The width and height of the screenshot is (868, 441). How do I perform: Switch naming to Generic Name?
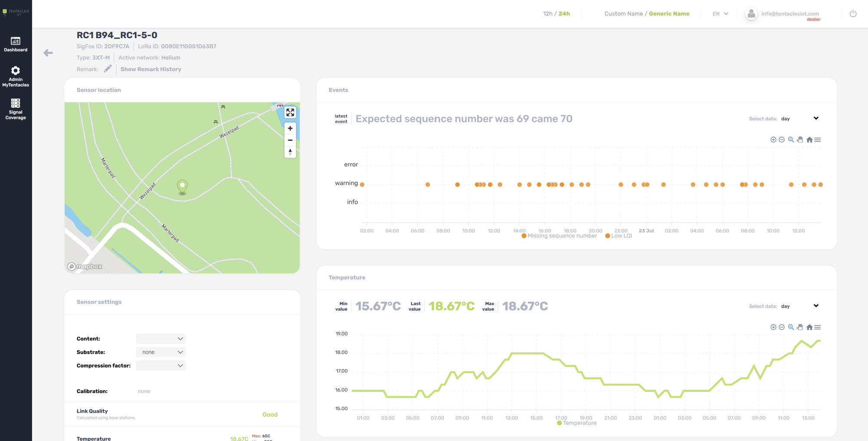click(x=669, y=13)
